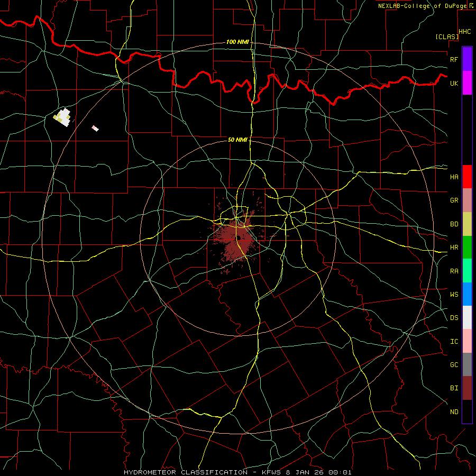This screenshot has height=476, width=476.
Task: Click the WS blue legend swatch
Action: tap(467, 294)
